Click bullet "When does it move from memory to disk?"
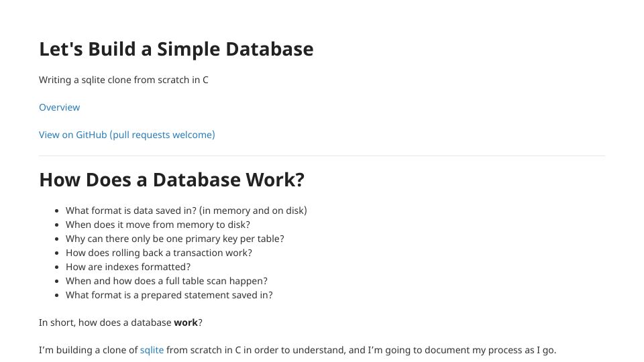The height and width of the screenshot is (362, 644). [158, 225]
